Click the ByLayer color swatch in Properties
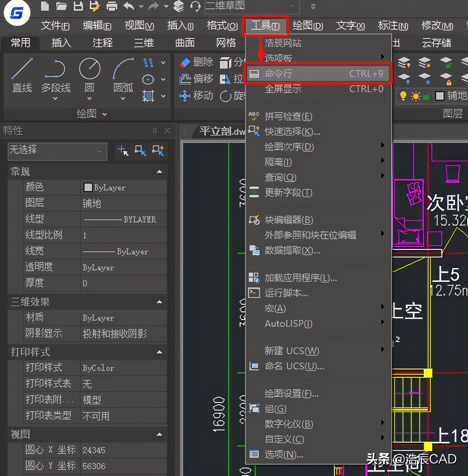The width and height of the screenshot is (468, 476). 88,187
